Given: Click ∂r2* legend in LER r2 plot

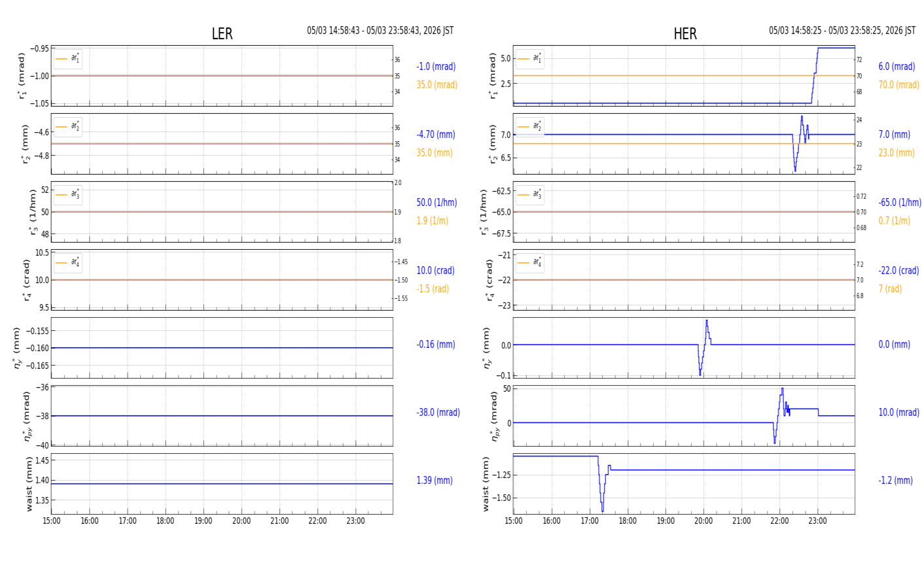Looking at the screenshot, I should point(68,126).
